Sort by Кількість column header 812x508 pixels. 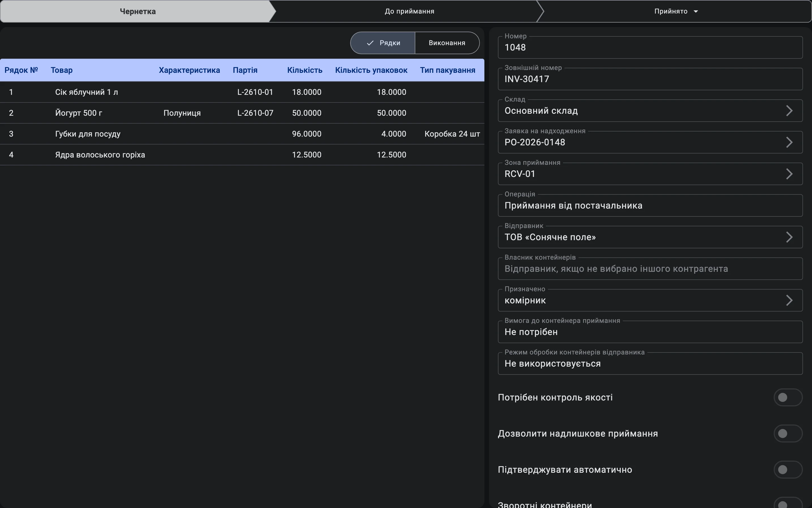[305, 70]
